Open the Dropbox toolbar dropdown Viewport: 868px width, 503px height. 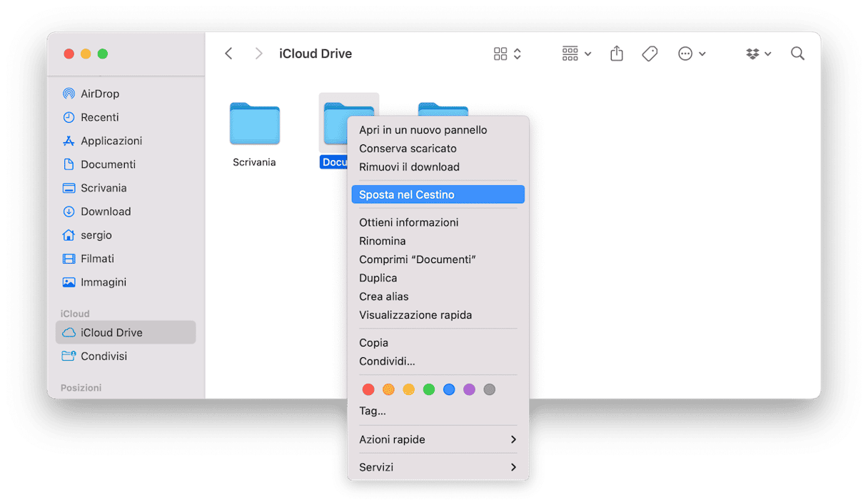[758, 54]
